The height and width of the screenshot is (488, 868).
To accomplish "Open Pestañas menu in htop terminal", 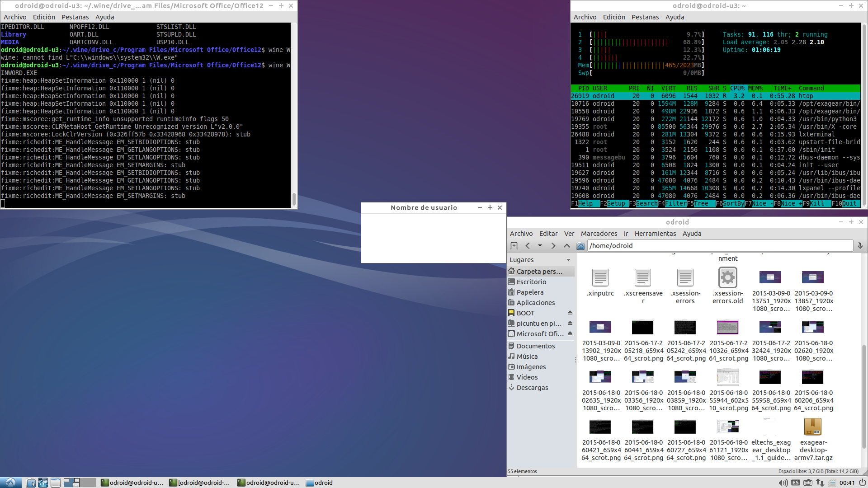I will (x=645, y=17).
